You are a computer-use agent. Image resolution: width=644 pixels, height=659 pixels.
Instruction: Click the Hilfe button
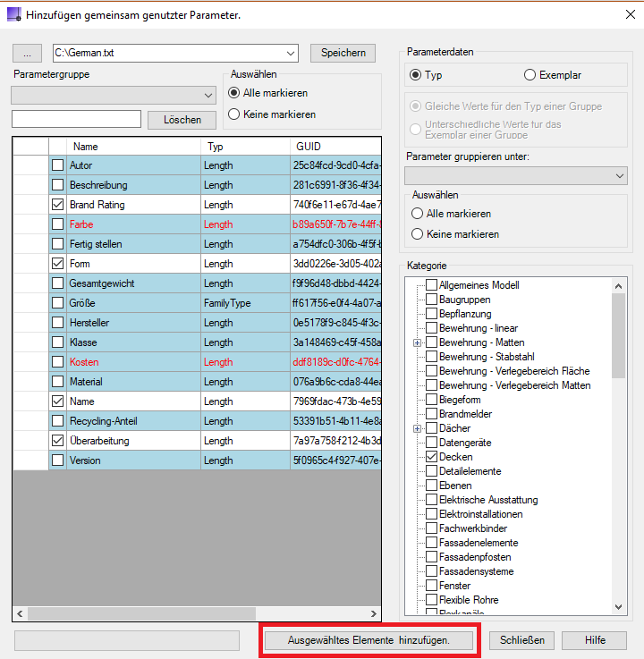(595, 640)
